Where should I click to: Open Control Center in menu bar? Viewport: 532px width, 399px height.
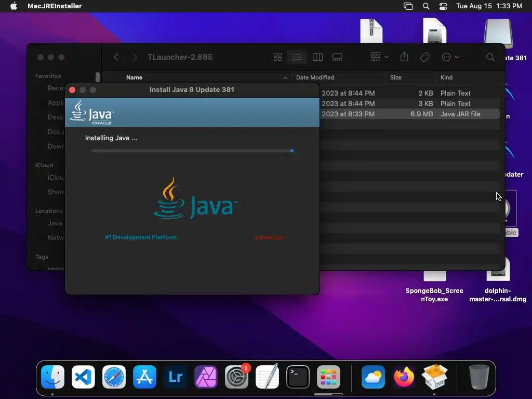(x=443, y=6)
